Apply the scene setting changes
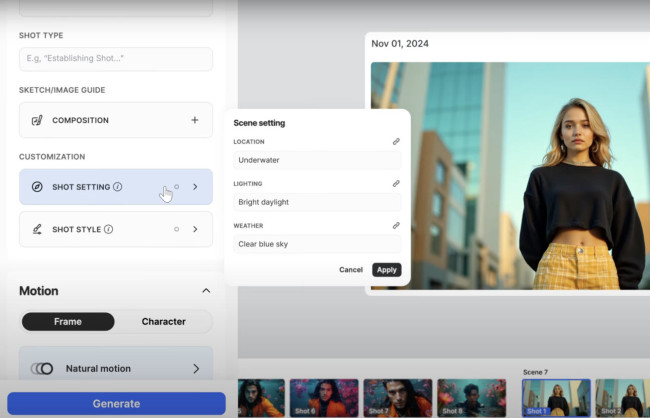 pyautogui.click(x=386, y=270)
